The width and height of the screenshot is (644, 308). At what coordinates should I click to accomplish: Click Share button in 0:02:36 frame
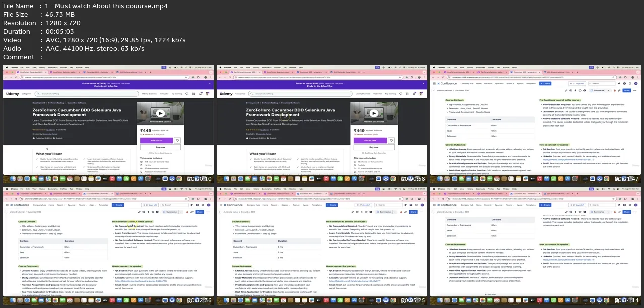[x=200, y=211]
